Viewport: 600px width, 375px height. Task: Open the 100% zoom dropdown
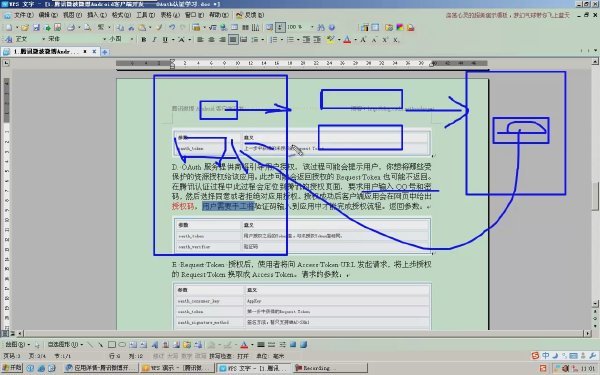(312, 27)
